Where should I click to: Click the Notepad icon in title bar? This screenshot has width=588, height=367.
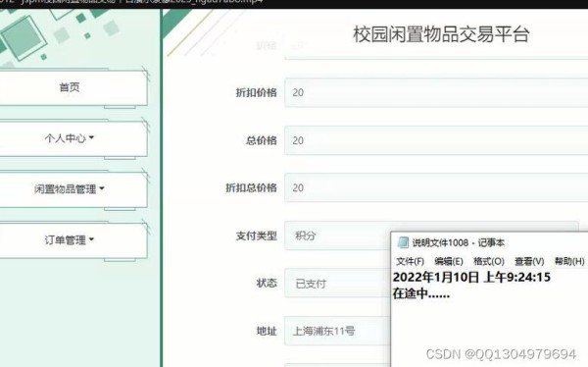click(403, 242)
